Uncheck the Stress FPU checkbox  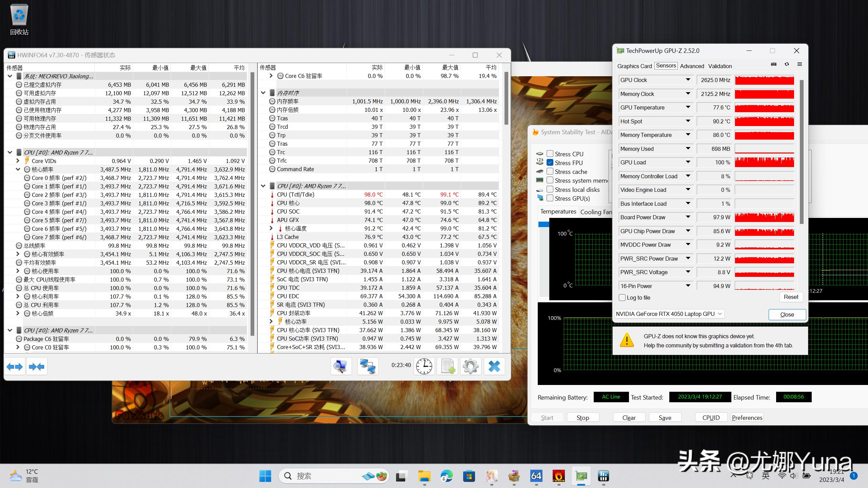pyautogui.click(x=550, y=163)
